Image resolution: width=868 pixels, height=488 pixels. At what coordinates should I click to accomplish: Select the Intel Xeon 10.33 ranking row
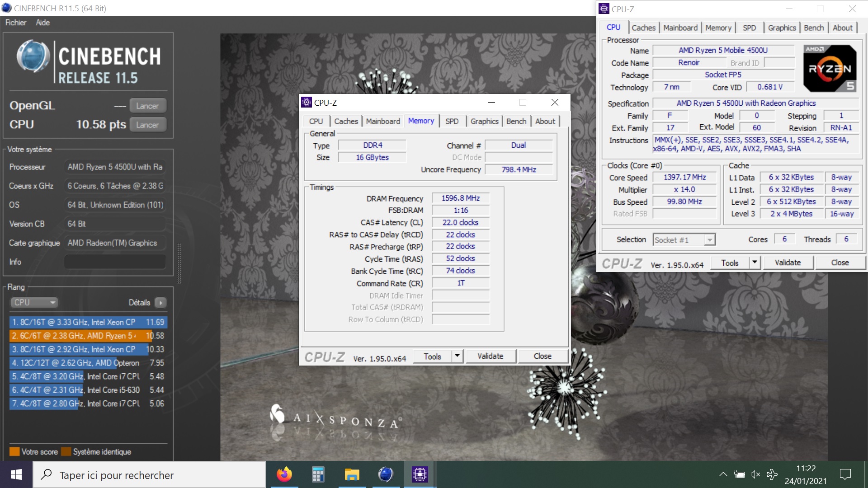(88, 349)
